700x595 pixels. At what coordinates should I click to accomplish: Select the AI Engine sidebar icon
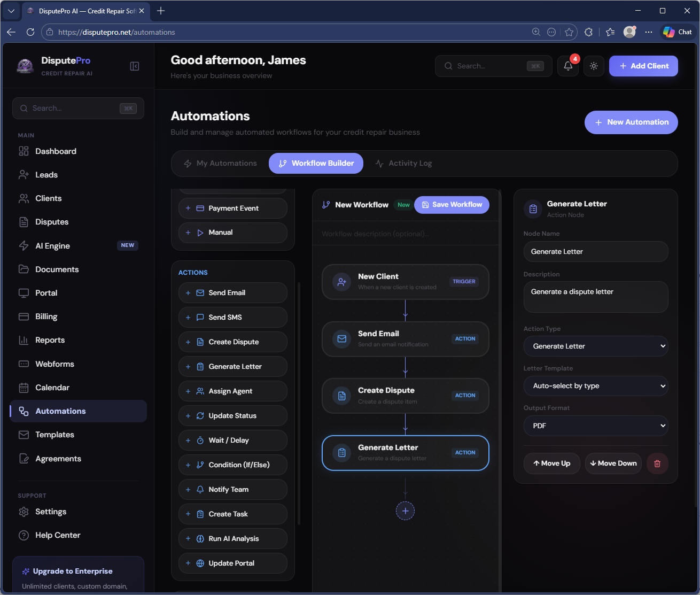click(x=24, y=245)
